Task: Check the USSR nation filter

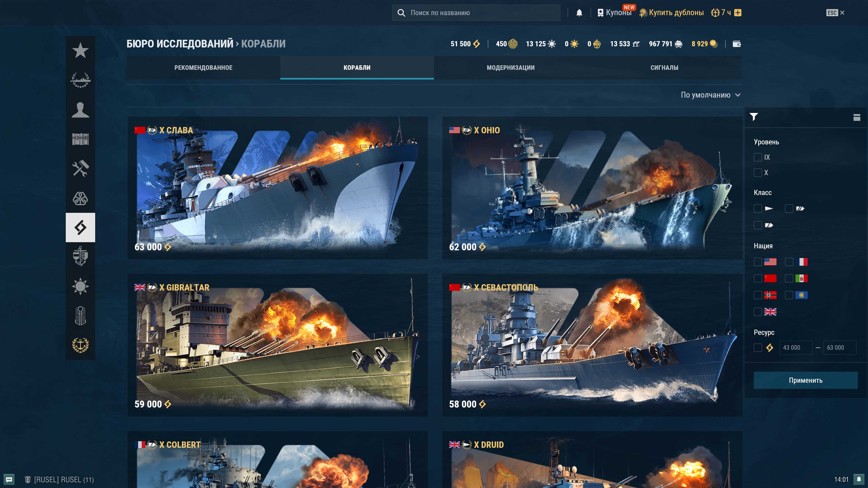Action: pos(757,279)
